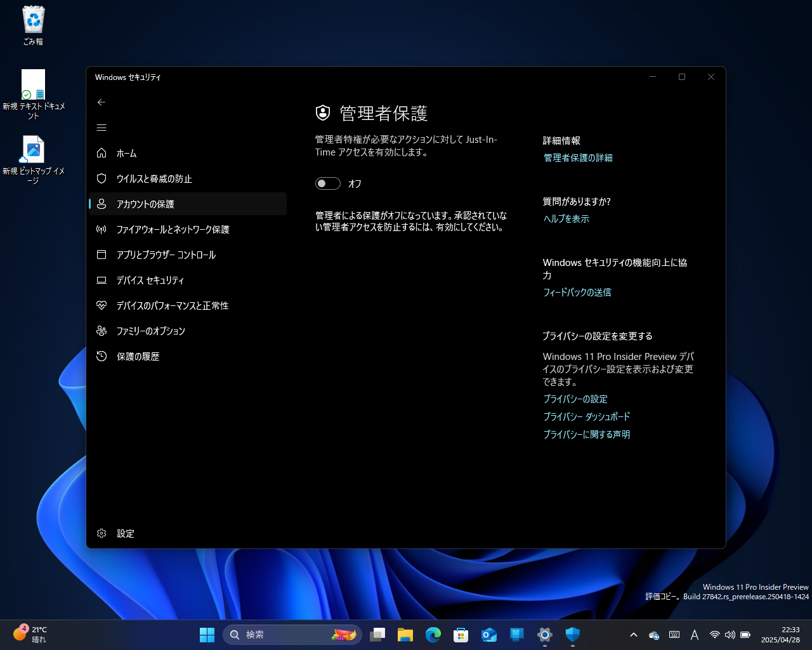Click inside the taskbar 検索 box
Image resolution: width=812 pixels, height=650 pixels.
coord(285,634)
